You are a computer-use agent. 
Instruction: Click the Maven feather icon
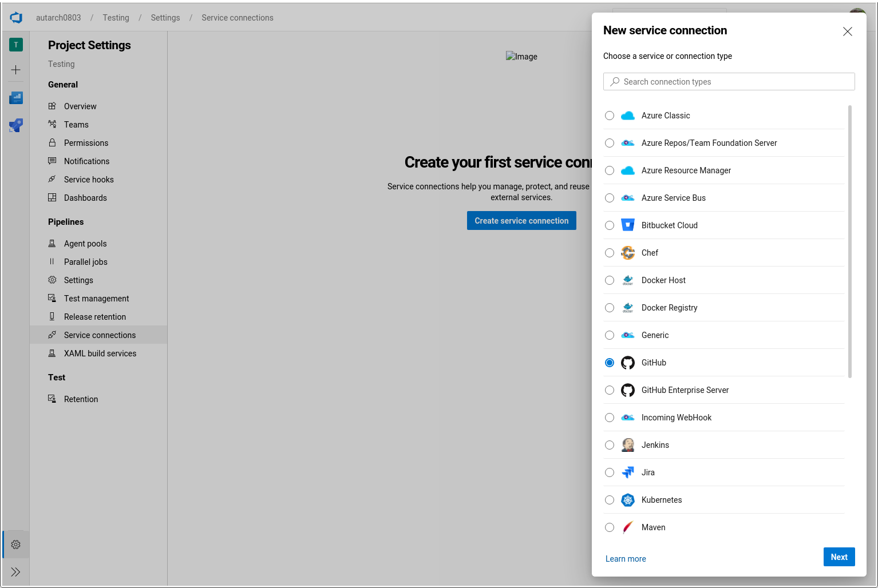pos(628,527)
